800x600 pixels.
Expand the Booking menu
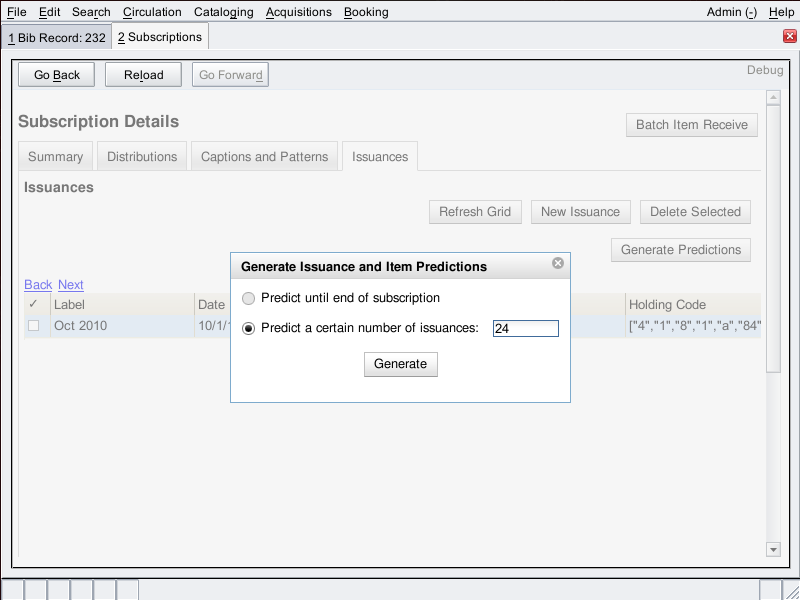click(x=366, y=12)
